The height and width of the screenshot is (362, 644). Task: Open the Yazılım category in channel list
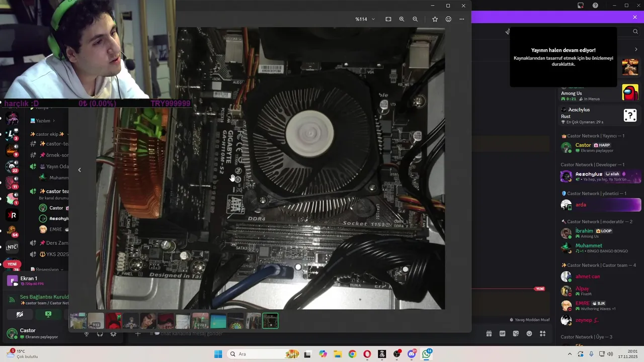click(42, 121)
